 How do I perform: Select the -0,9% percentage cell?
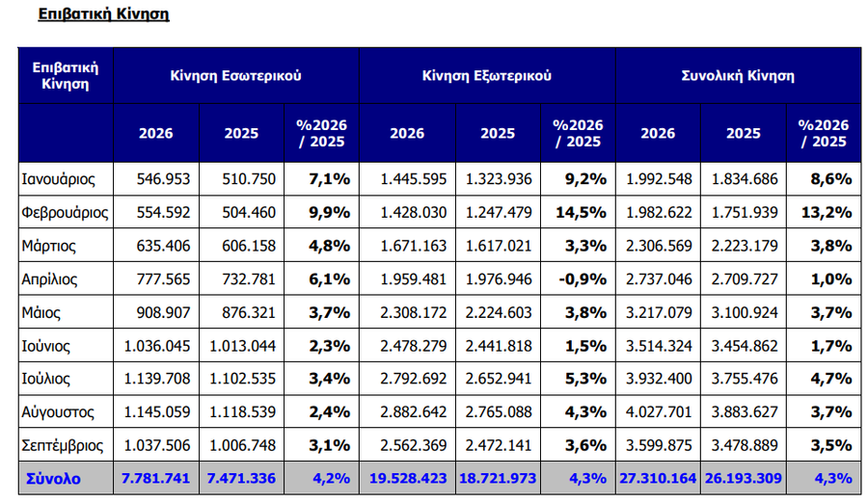click(x=578, y=278)
